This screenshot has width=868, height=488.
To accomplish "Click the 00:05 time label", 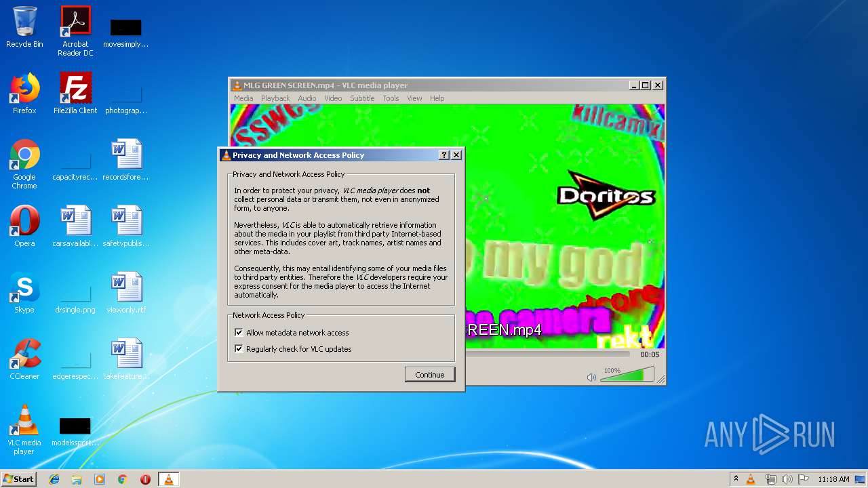I will tap(650, 354).
